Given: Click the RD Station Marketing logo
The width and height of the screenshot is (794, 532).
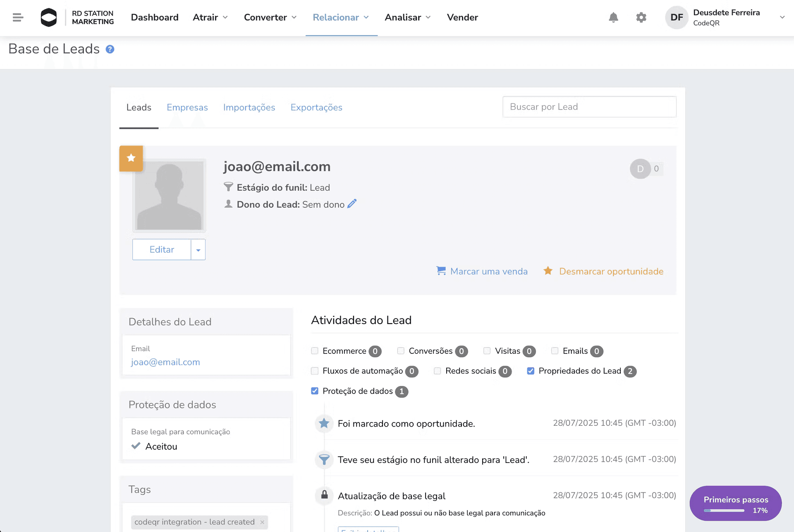Looking at the screenshot, I should point(49,17).
